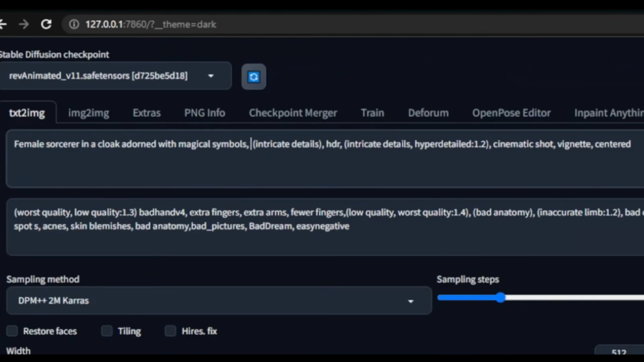Click the browser back arrow

3,25
